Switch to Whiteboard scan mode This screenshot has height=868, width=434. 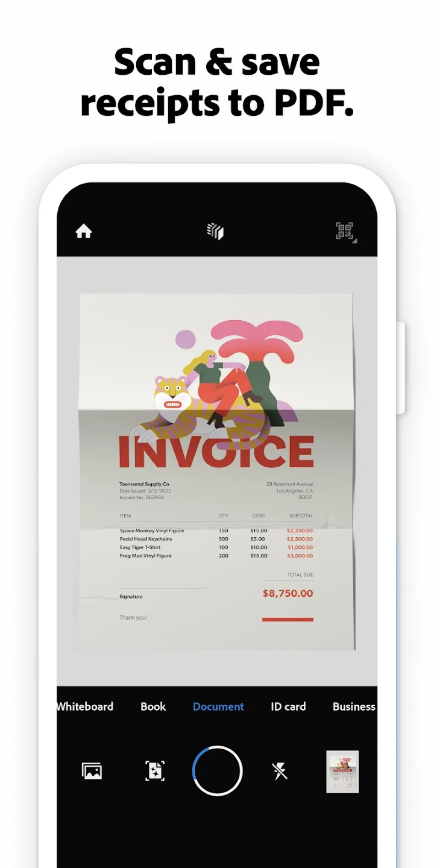coord(85,706)
